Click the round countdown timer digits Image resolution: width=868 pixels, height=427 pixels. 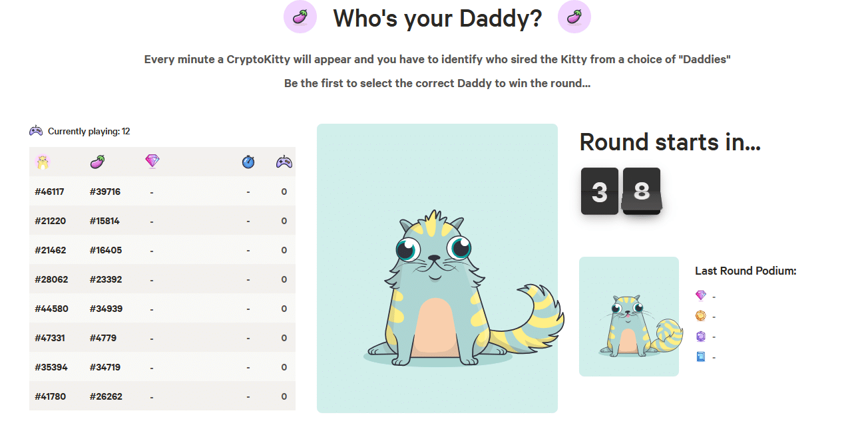(x=620, y=192)
